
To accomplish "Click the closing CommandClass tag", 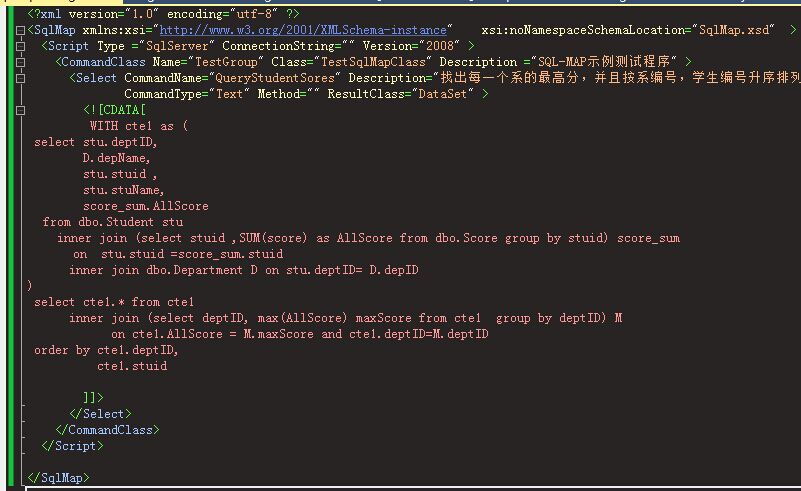I will coord(107,430).
